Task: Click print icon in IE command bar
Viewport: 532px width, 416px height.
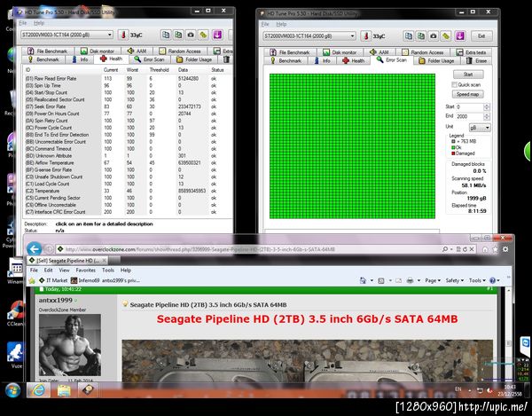Action: point(410,280)
